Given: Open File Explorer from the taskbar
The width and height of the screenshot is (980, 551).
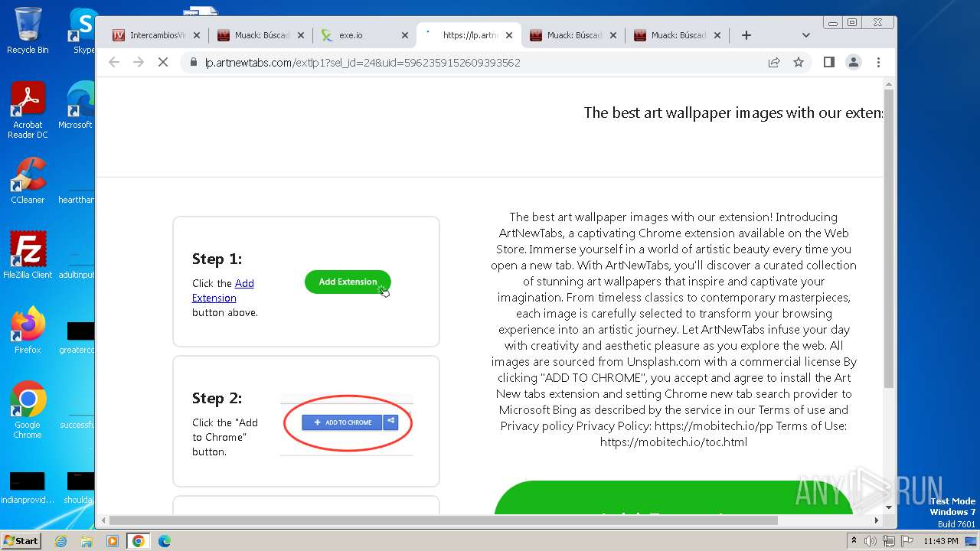Looking at the screenshot, I should 87,541.
